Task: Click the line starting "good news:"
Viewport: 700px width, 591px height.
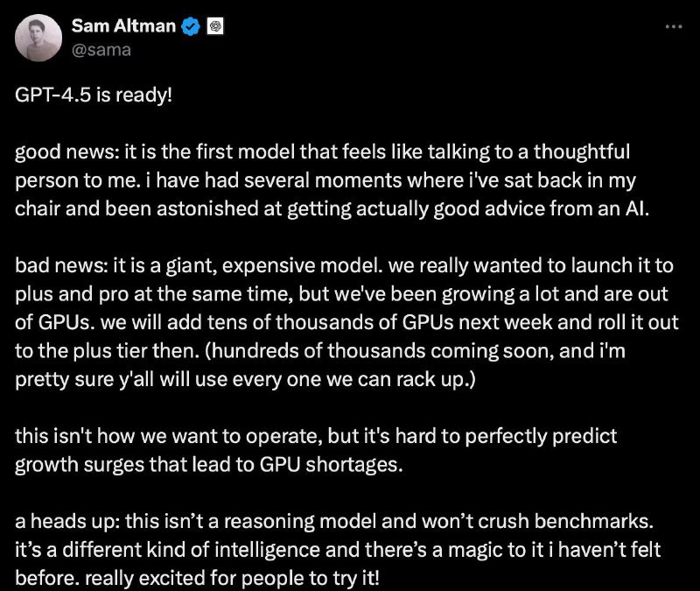Action: click(x=322, y=151)
